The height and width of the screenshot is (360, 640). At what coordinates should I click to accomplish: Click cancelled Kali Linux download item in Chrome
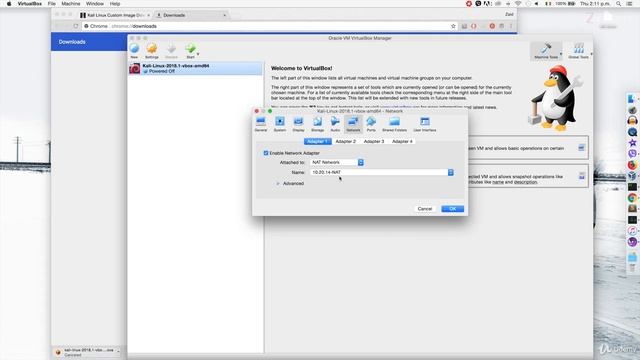88,352
